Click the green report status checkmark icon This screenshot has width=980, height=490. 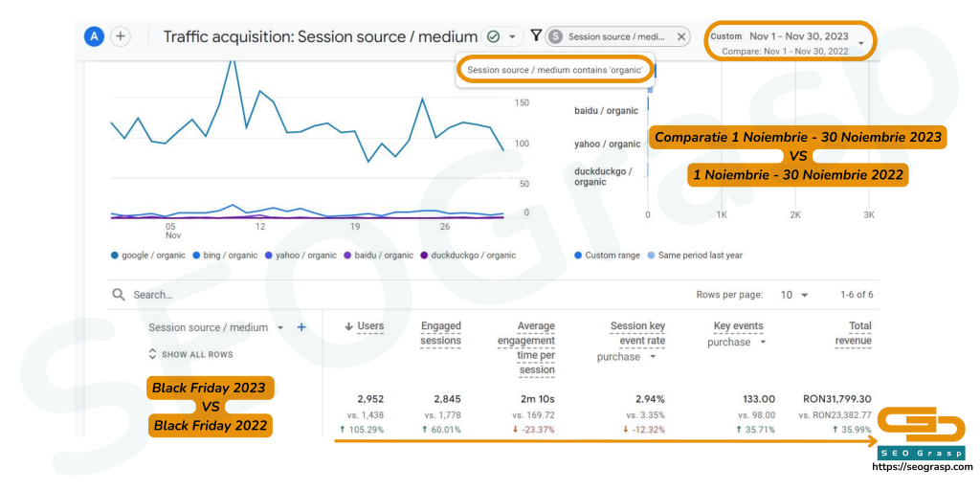tap(493, 36)
